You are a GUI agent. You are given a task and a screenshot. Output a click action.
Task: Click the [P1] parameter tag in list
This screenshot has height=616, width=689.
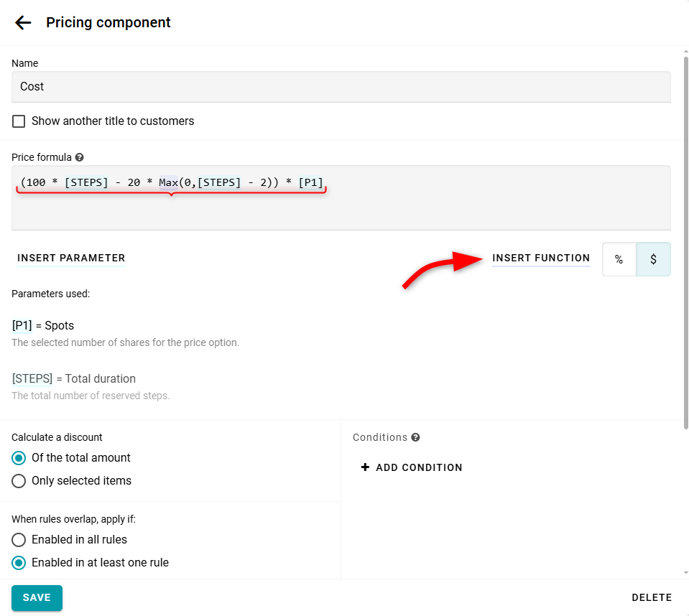[x=22, y=326]
